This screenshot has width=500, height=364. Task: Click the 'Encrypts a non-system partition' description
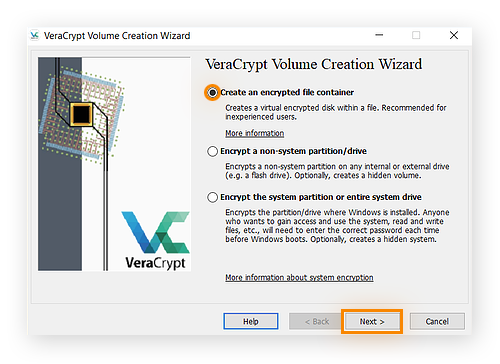point(337,171)
